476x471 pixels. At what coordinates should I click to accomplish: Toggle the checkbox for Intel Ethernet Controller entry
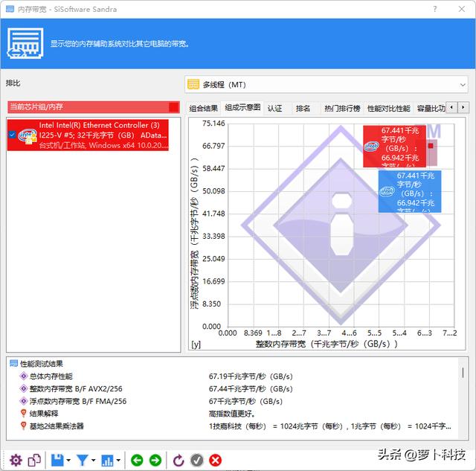coord(12,135)
